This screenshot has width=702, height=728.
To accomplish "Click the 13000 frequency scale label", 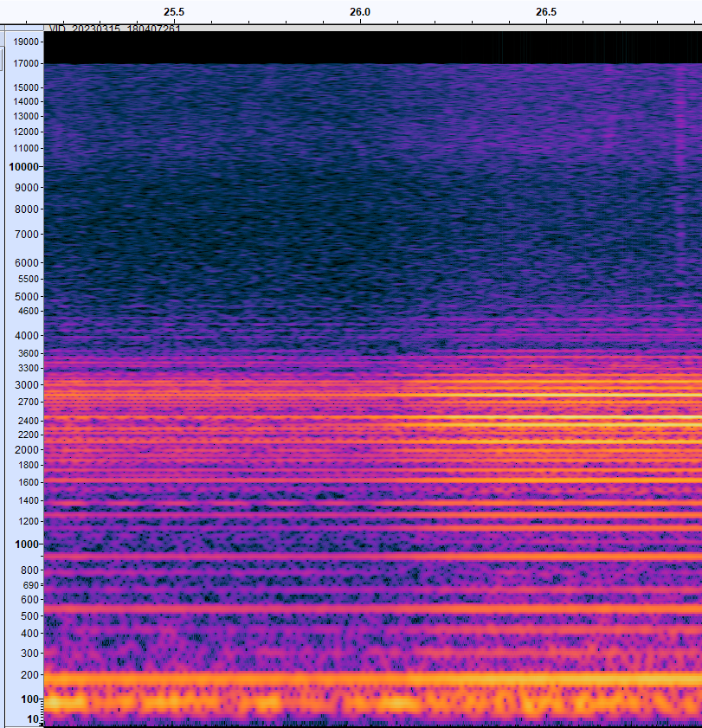I will click(x=26, y=117).
